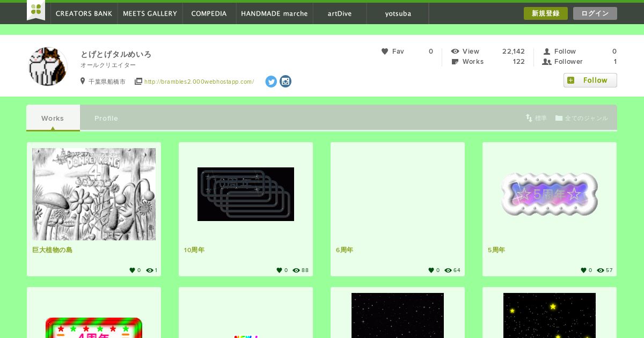Open the ☆5周年☆ badge thumbnail

click(x=550, y=194)
